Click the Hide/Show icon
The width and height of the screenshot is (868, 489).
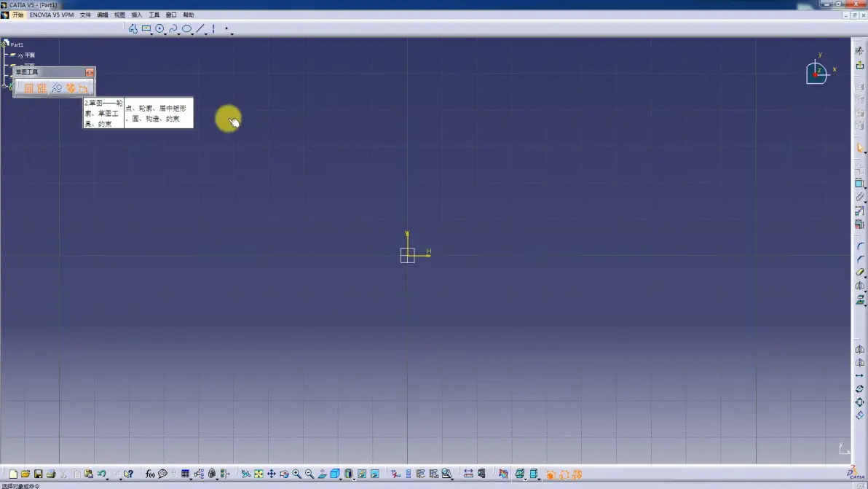tap(361, 474)
